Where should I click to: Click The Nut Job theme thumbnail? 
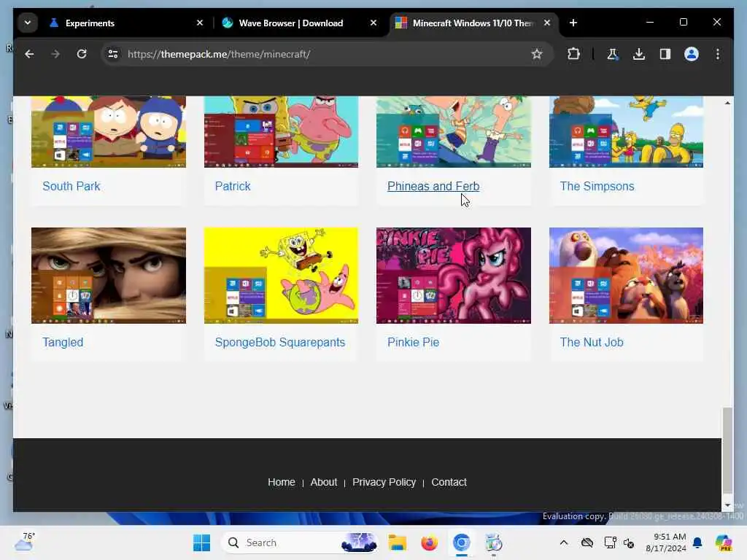coord(626,276)
